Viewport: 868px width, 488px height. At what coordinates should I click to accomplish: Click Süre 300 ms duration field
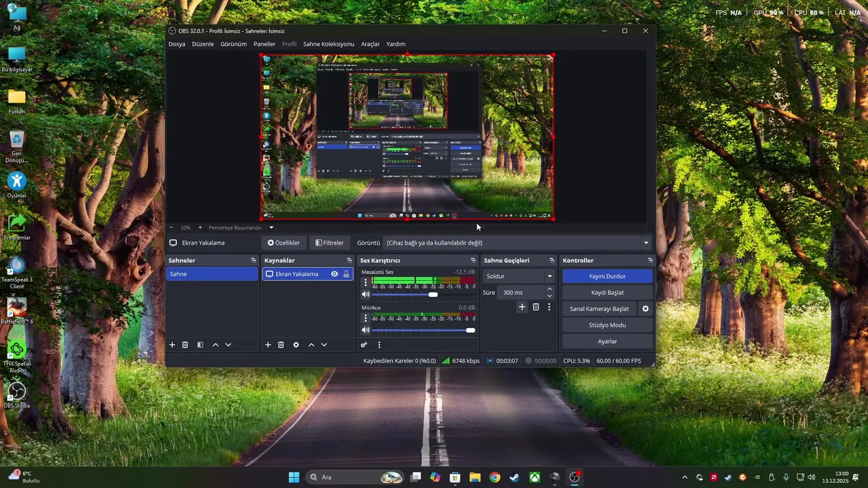click(x=521, y=293)
